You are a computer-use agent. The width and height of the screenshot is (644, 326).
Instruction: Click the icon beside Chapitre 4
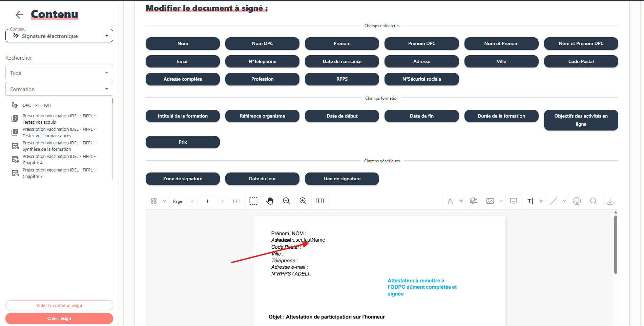(15, 160)
